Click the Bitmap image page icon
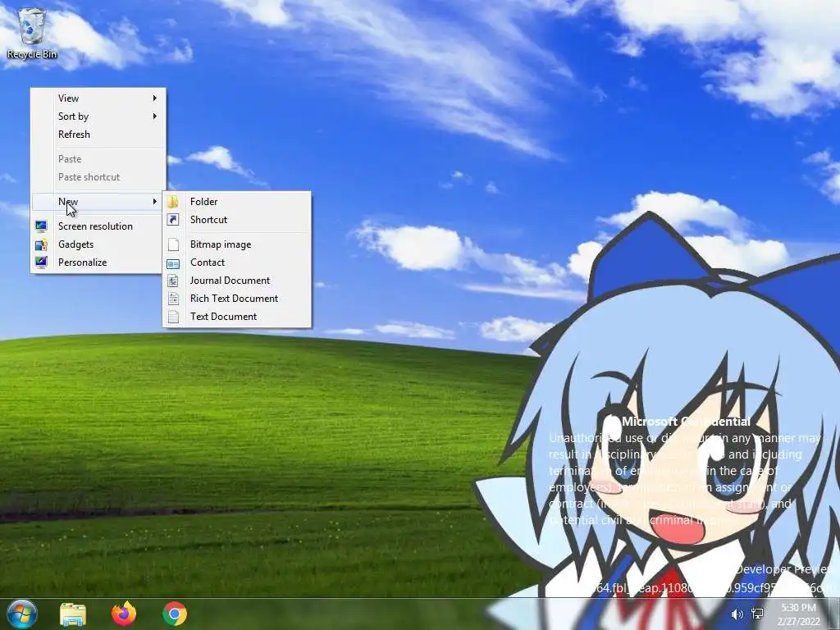This screenshot has width=840, height=630. coord(173,244)
